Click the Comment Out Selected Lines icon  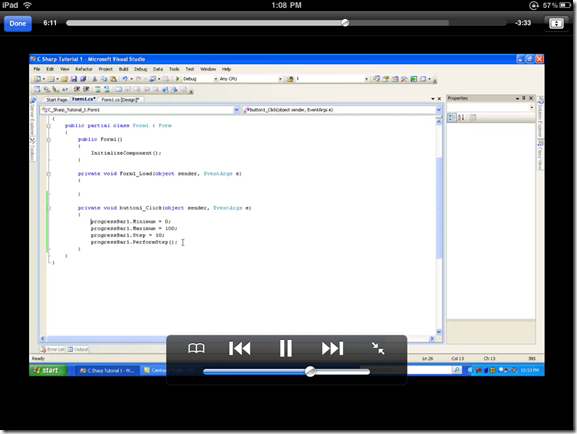98,89
